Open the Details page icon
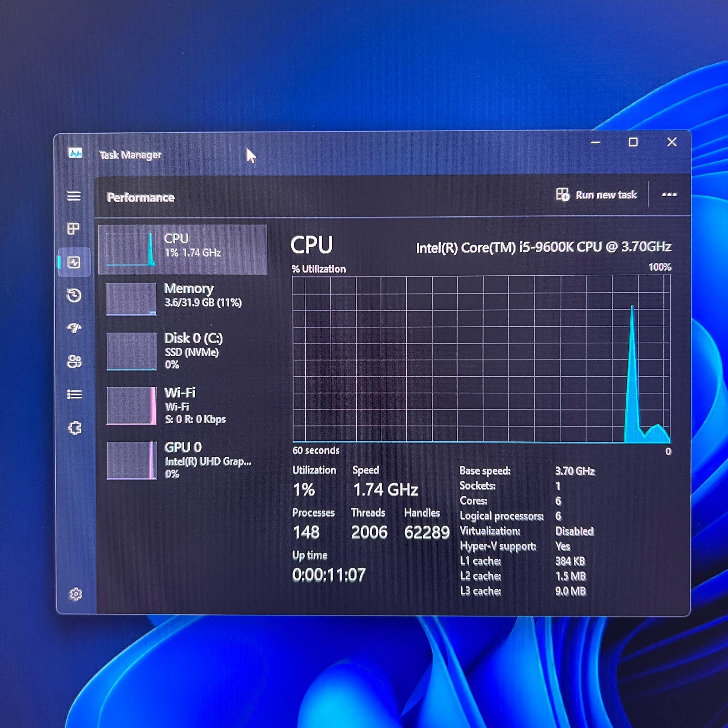The height and width of the screenshot is (728, 728). 74,394
